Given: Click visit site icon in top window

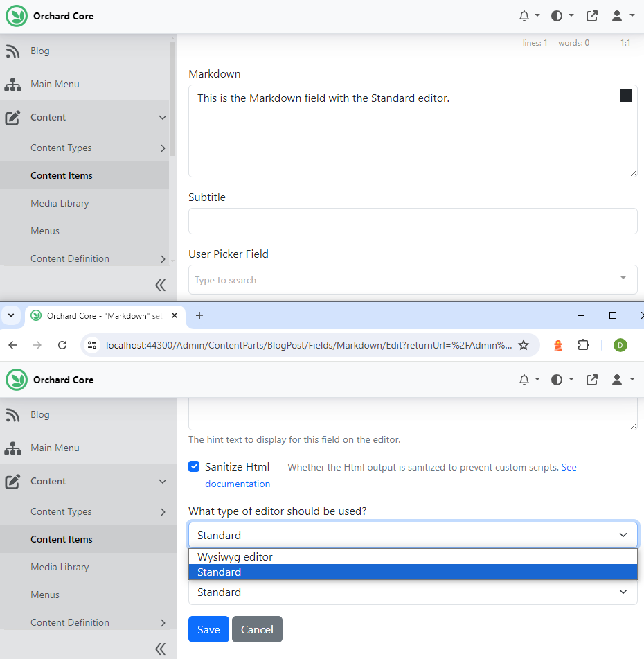Looking at the screenshot, I should (591, 16).
